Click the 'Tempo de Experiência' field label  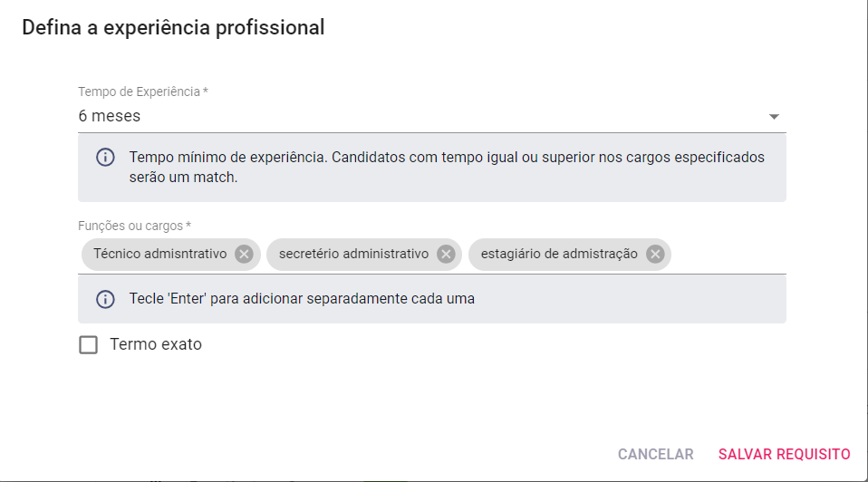[x=143, y=92]
